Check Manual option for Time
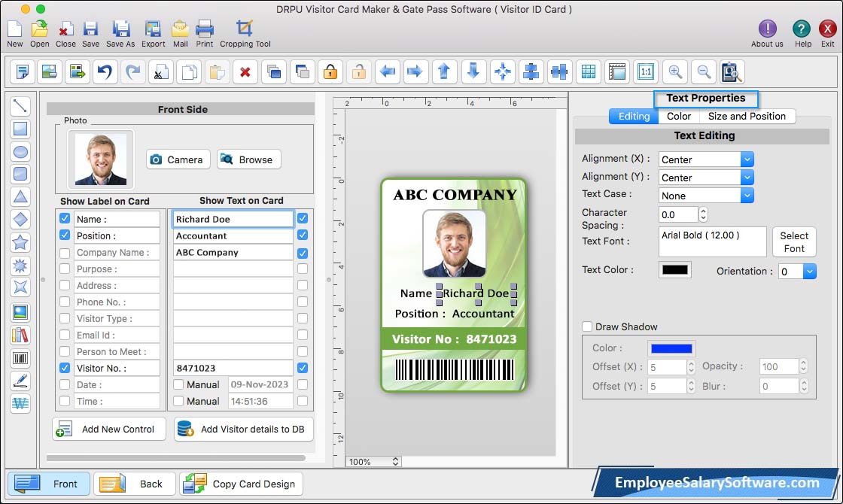This screenshot has height=504, width=843. click(x=178, y=402)
